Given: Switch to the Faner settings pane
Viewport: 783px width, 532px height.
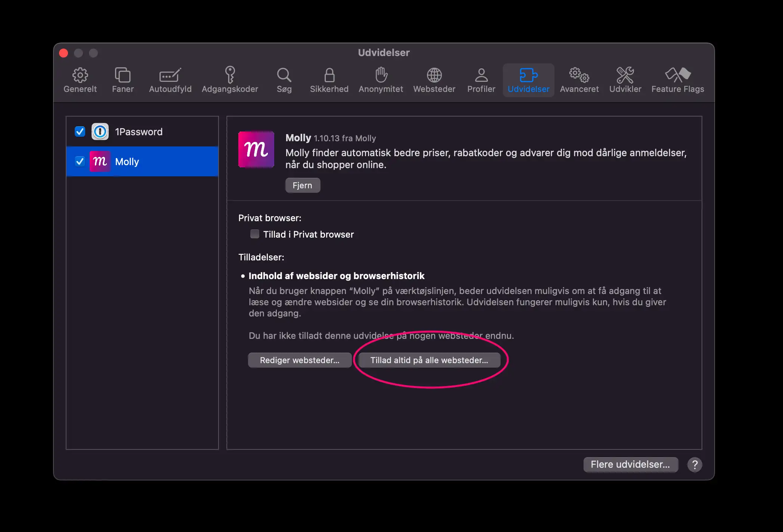Looking at the screenshot, I should pos(123,80).
